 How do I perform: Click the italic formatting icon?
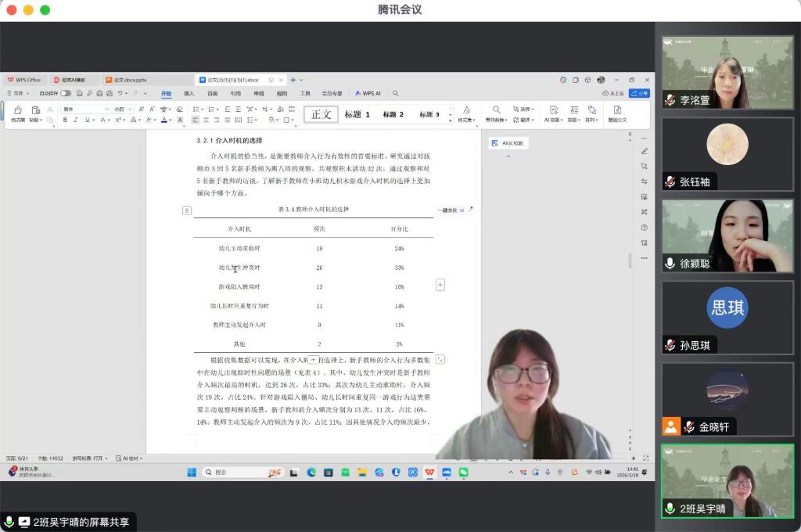[x=76, y=120]
